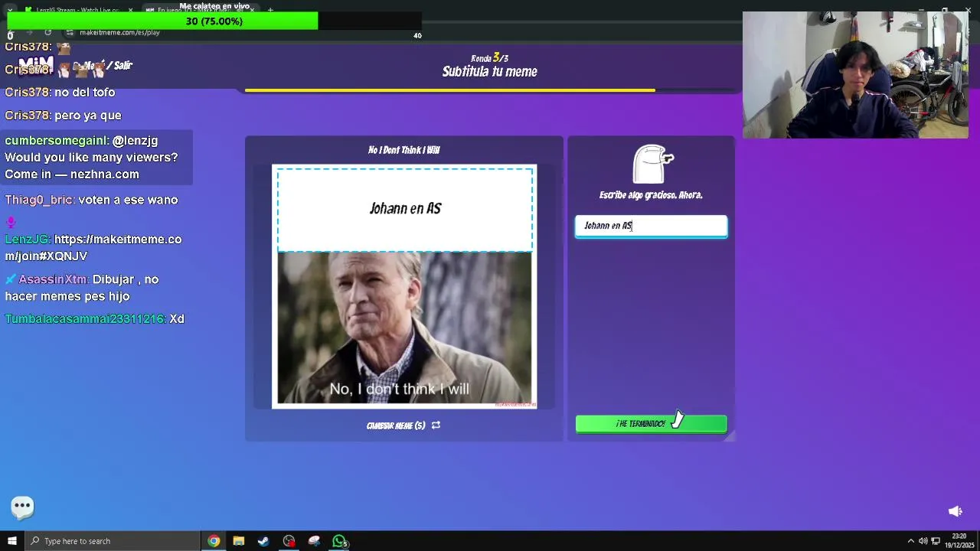980x551 pixels.
Task: Click the 'Subtitula tu meme' heading
Action: 490,72
